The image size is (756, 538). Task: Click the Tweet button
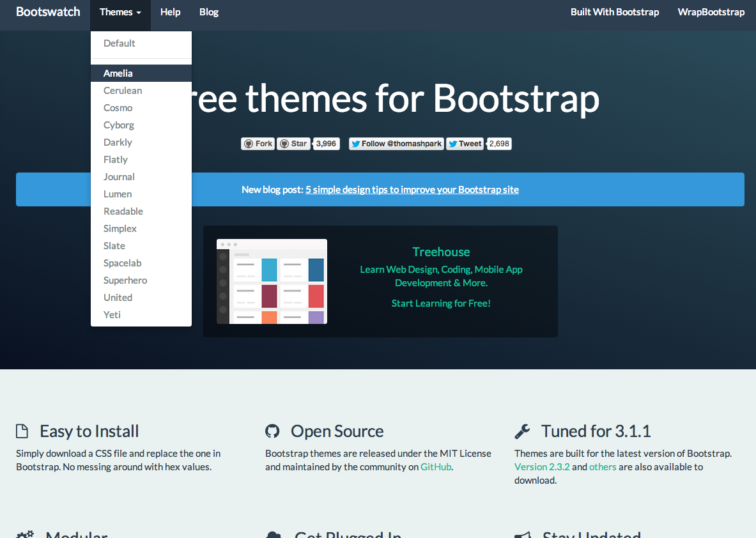pyautogui.click(x=465, y=144)
